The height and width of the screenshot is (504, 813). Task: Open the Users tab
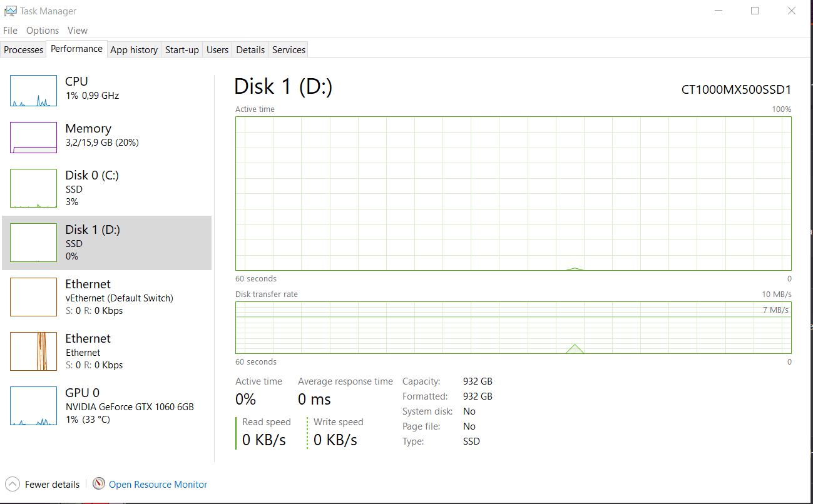point(217,50)
